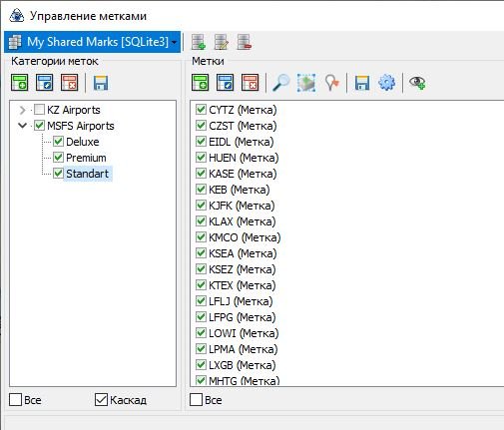Delete the selected mark category

coord(70,83)
